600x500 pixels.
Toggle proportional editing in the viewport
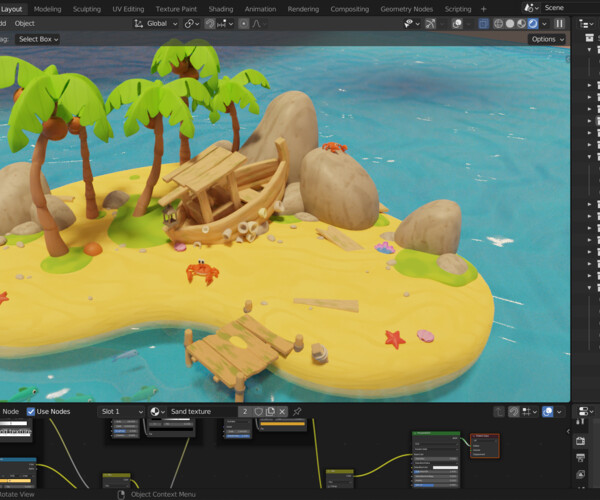tap(243, 24)
